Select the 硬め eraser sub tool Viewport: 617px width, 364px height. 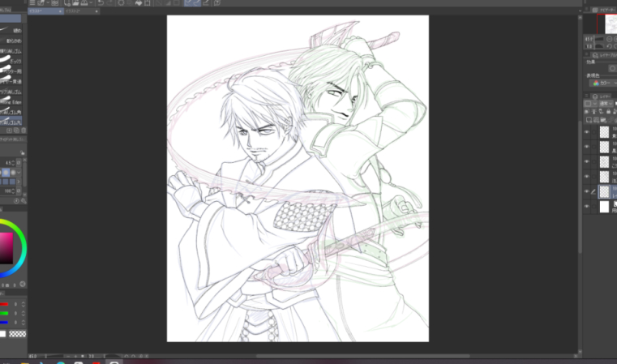(11, 30)
